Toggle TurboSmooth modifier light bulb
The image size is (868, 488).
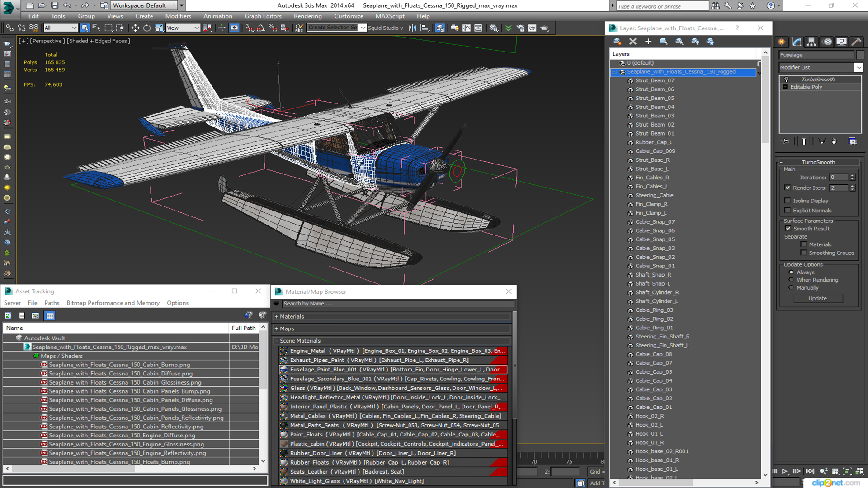point(786,80)
